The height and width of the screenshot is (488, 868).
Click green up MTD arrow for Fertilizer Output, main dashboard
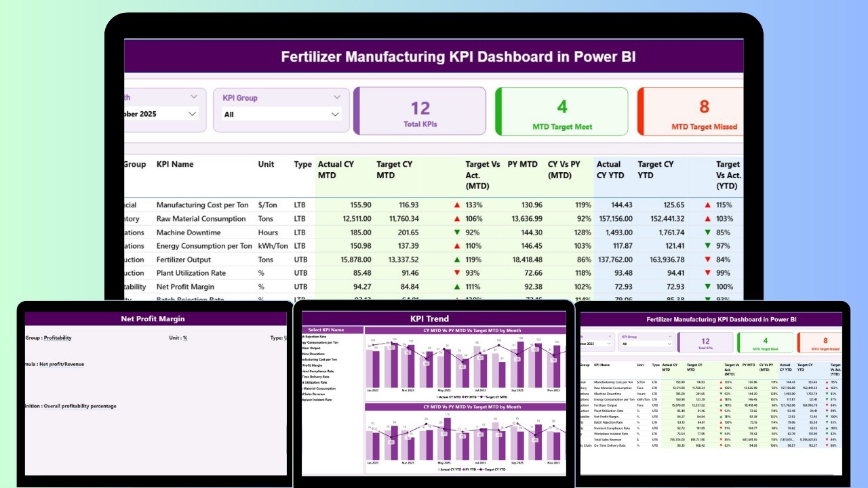(457, 259)
